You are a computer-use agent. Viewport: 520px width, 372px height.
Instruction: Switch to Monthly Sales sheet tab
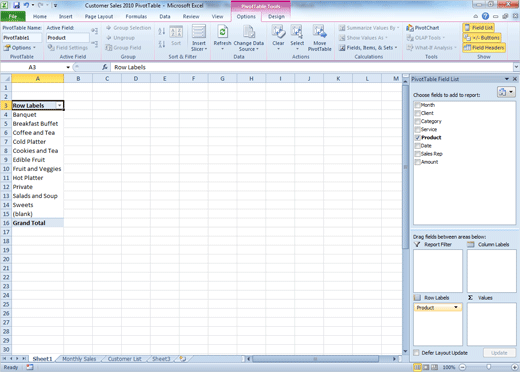79,359
